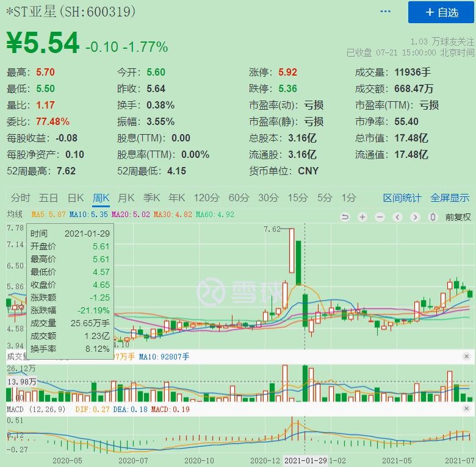This screenshot has height=467, width=476.
Task: Pan chart left with left chevron icon
Action: (x=398, y=217)
